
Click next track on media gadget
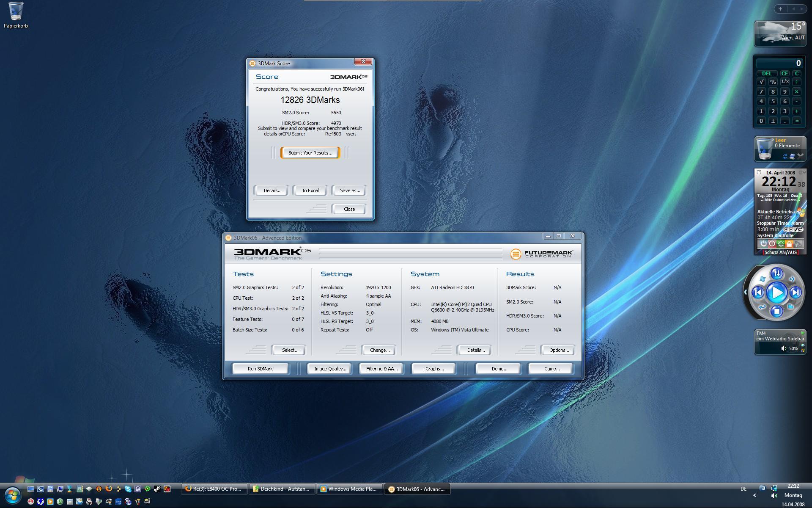pyautogui.click(x=795, y=292)
